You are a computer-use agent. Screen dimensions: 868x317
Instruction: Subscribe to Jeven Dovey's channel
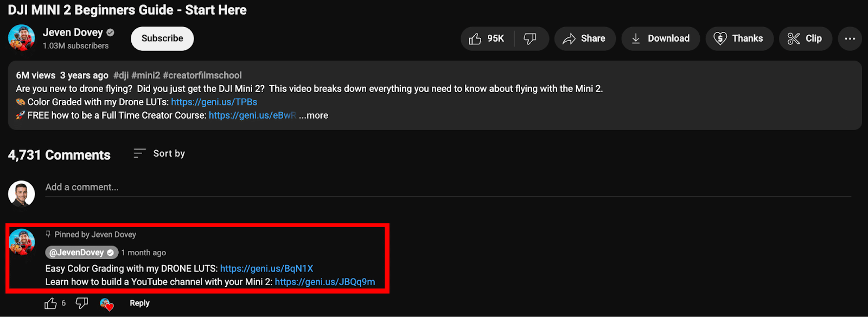162,38
